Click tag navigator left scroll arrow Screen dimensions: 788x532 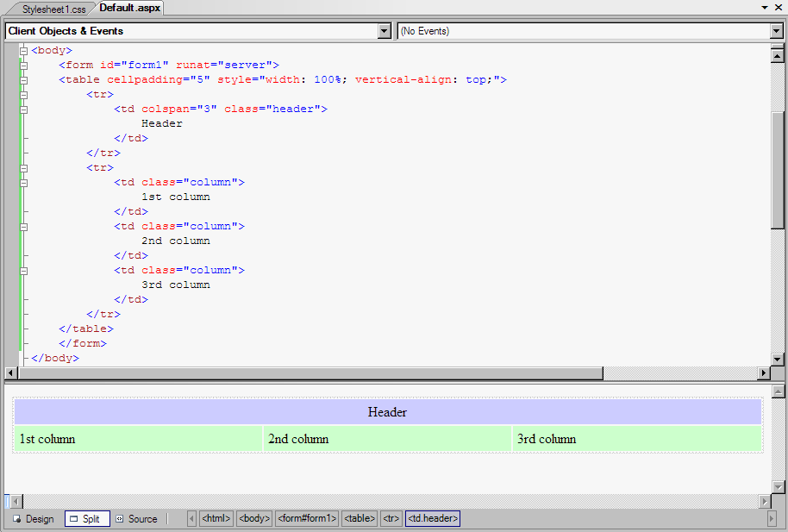[x=191, y=518]
